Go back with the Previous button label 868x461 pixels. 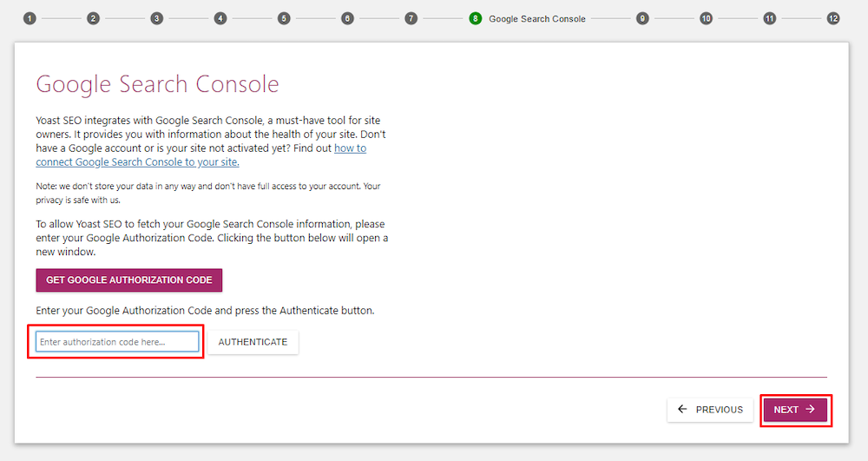(720, 410)
